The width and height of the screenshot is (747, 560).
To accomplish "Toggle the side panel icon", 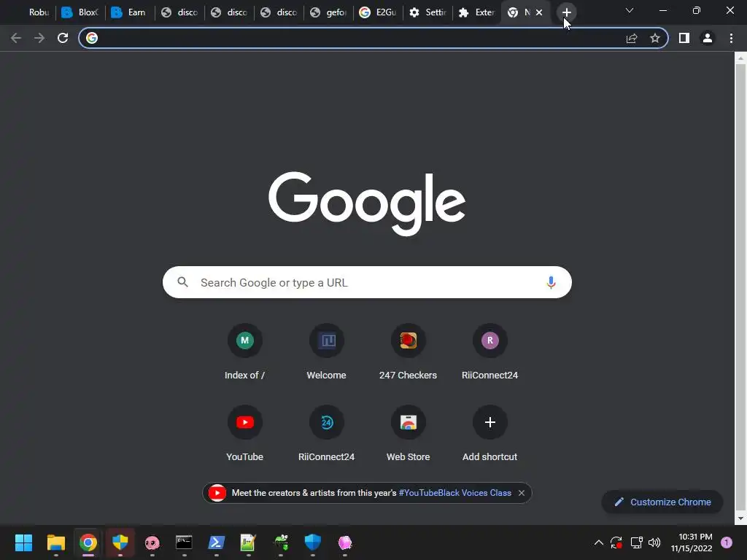I will pos(684,38).
